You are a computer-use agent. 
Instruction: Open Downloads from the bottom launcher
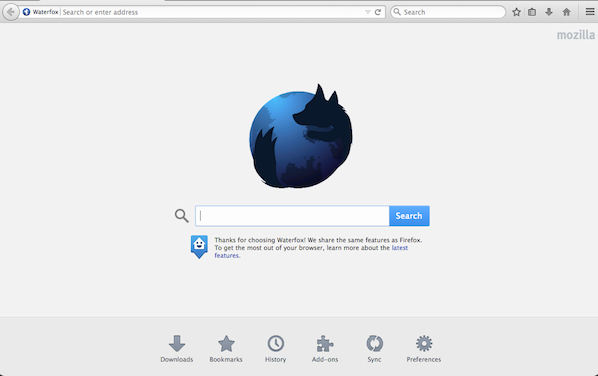177,349
